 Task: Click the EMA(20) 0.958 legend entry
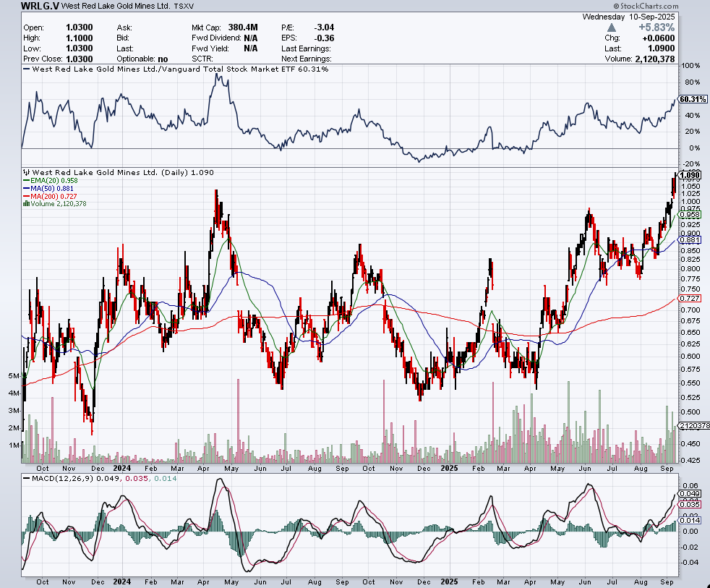(x=51, y=180)
